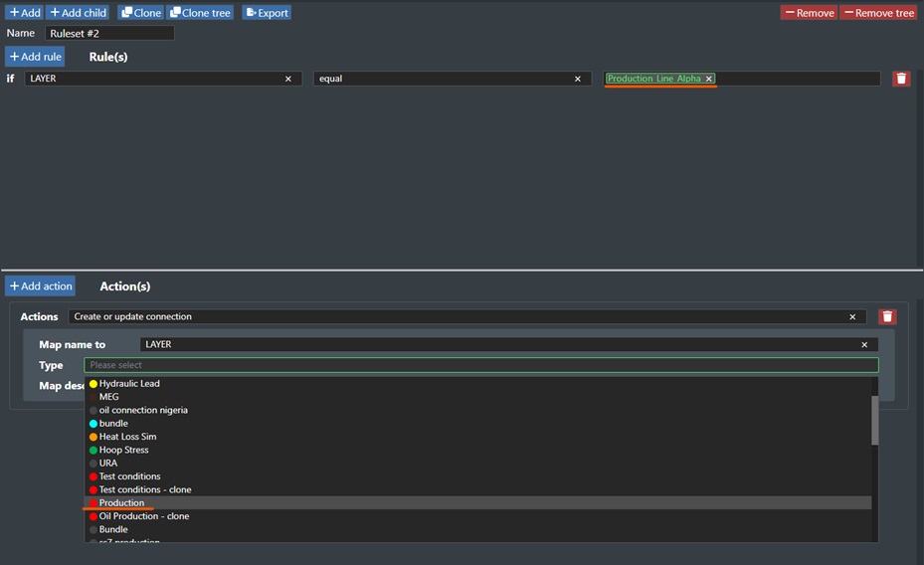Remove the Production_Line_Alpha tag
Screen dimensions: 924x565
tap(709, 79)
